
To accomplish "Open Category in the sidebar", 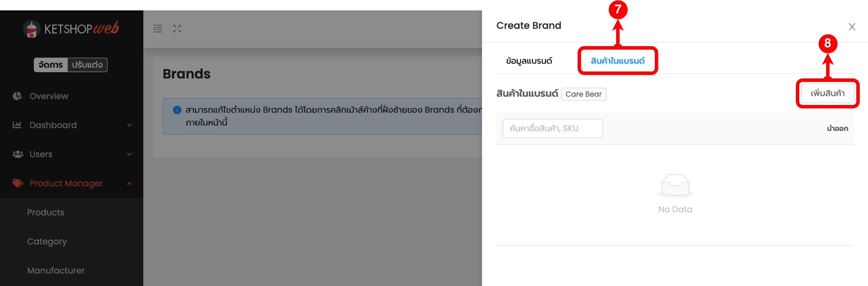I will (47, 241).
